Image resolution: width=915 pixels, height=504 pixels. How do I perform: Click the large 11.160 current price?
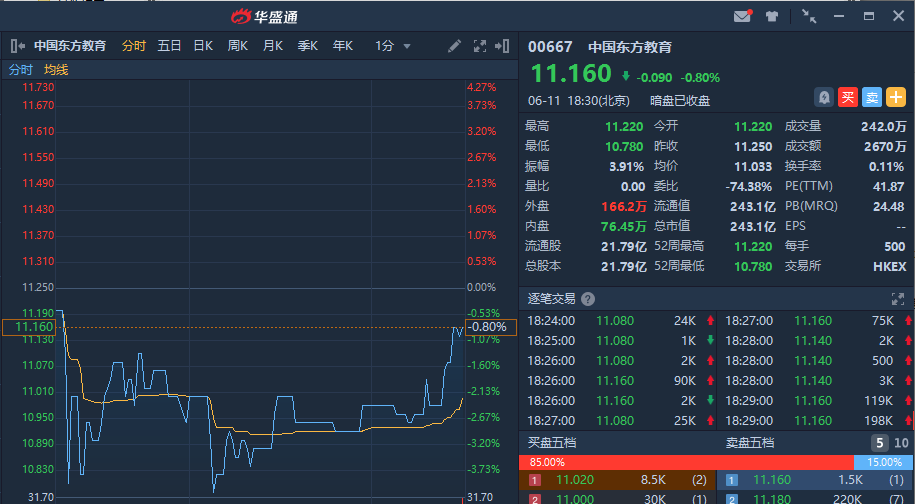(571, 74)
